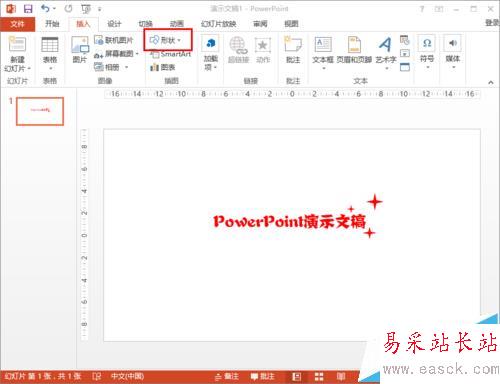Switch to 幻灯片放映 (Slide Show) tab
The image size is (500, 384).
click(x=219, y=24)
